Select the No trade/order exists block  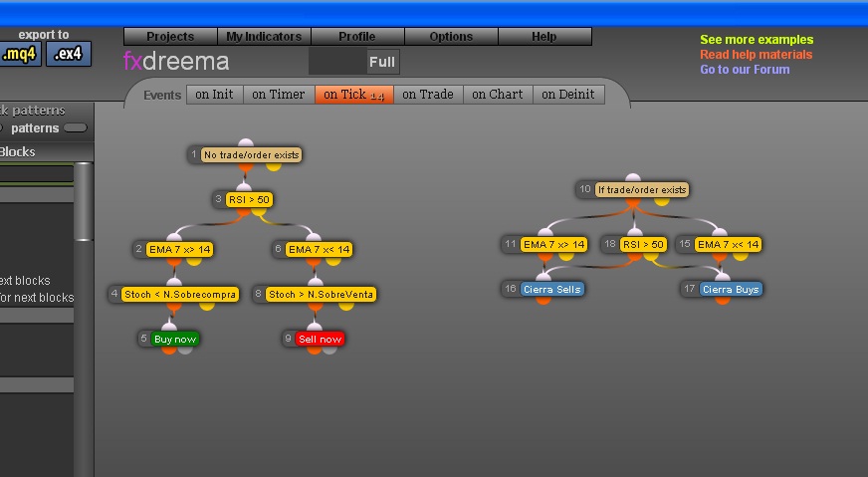pos(251,154)
